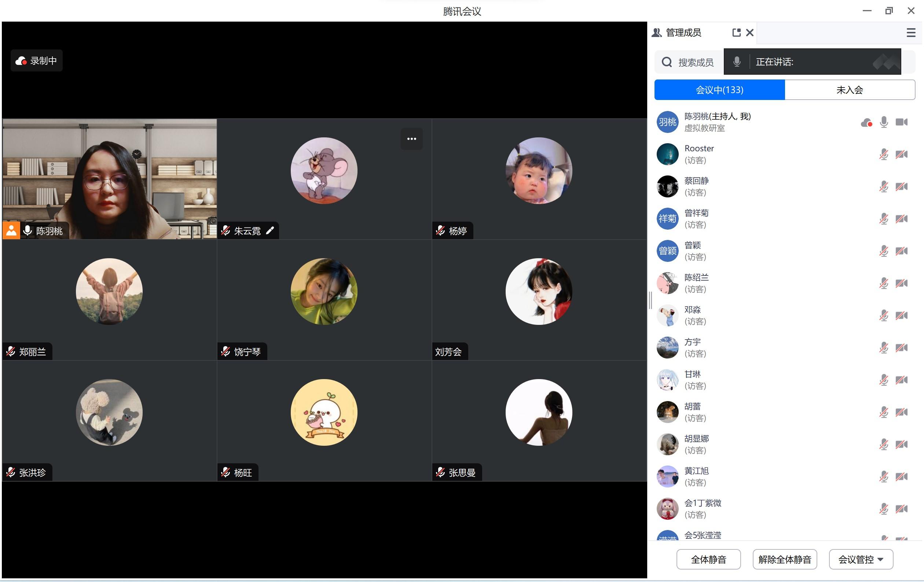Click the microphone icon in the speaking bar
This screenshot has height=582, width=924.
737,62
